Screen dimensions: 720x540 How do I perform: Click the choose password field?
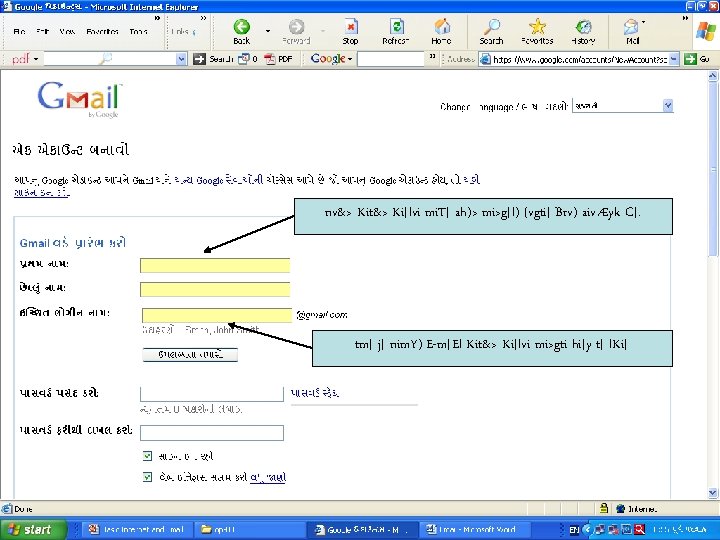(x=212, y=394)
